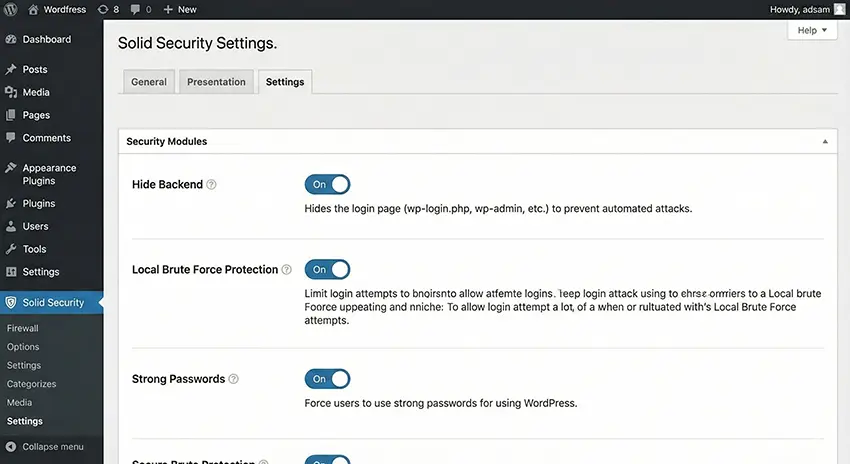
Task: Click 'Hides the login page' description text
Action: pyautogui.click(x=498, y=208)
